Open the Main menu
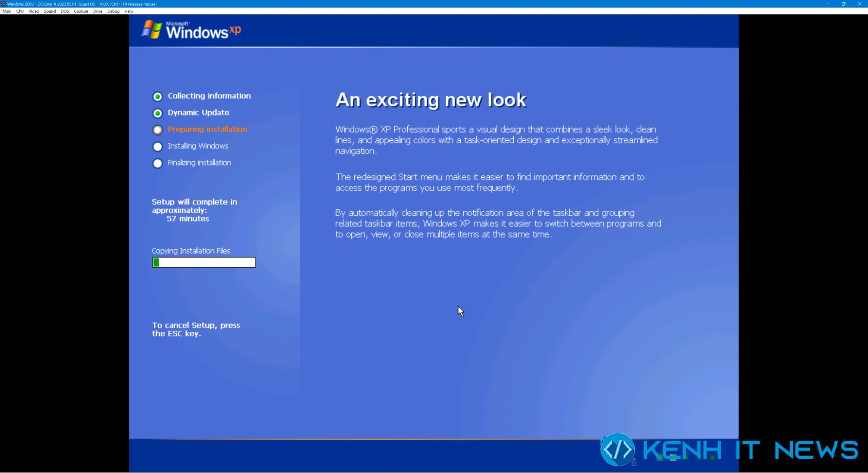868x473 pixels. [x=7, y=11]
